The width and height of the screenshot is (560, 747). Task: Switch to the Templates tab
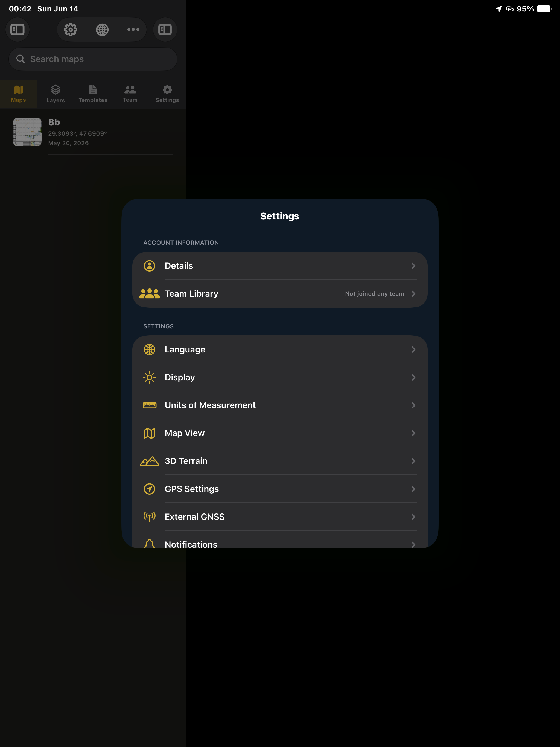click(93, 94)
